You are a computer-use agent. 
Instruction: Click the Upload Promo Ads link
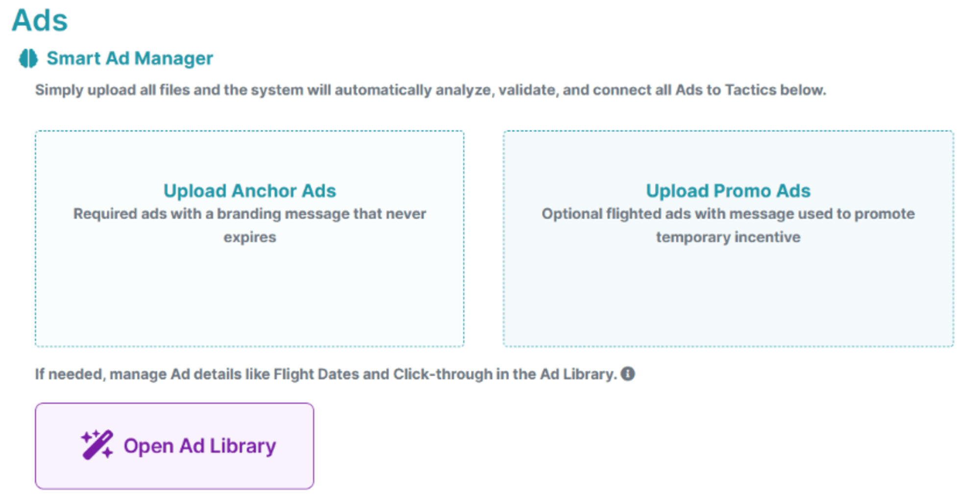click(x=729, y=190)
